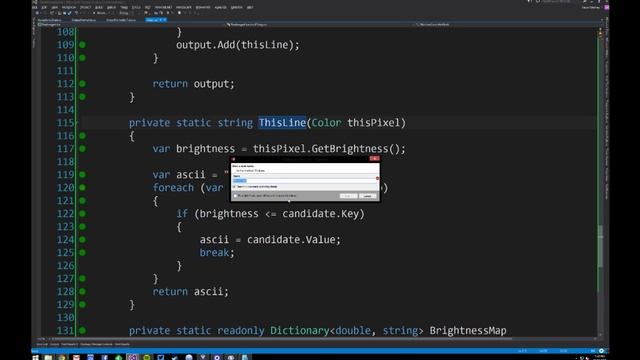Image resolution: width=640 pixels, height=360 pixels.
Task: Open the File menu
Action: 35,7
